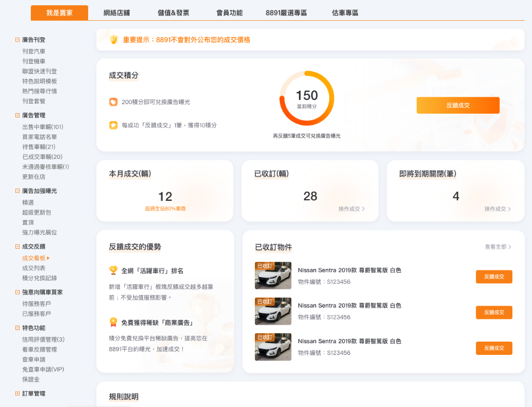Click the star icon beside 每成功「反饋成交」

pos(113,125)
